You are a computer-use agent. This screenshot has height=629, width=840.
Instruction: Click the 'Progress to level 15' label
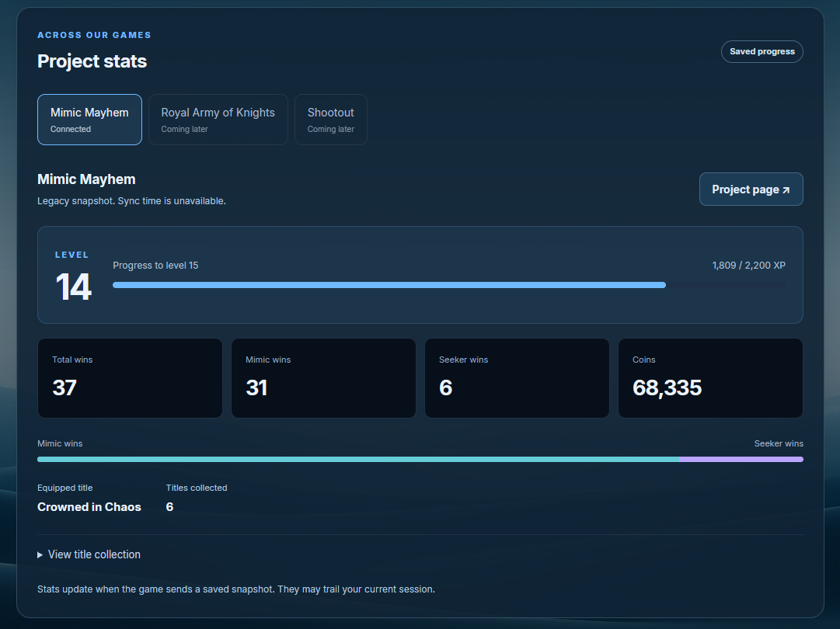pyautogui.click(x=155, y=266)
